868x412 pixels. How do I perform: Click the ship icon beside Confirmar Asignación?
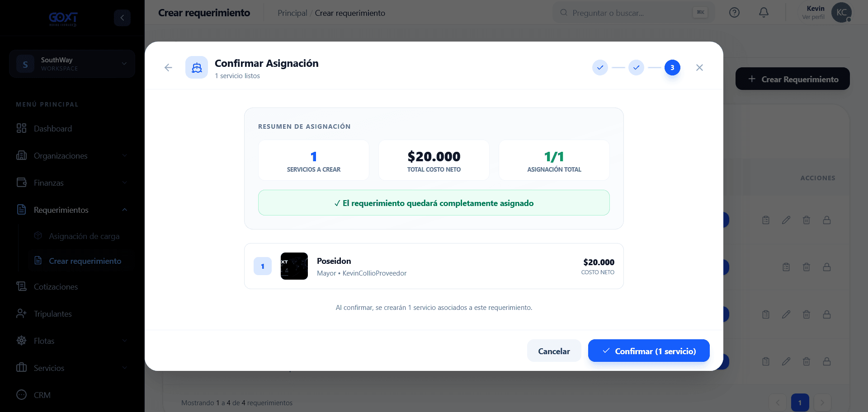[197, 68]
